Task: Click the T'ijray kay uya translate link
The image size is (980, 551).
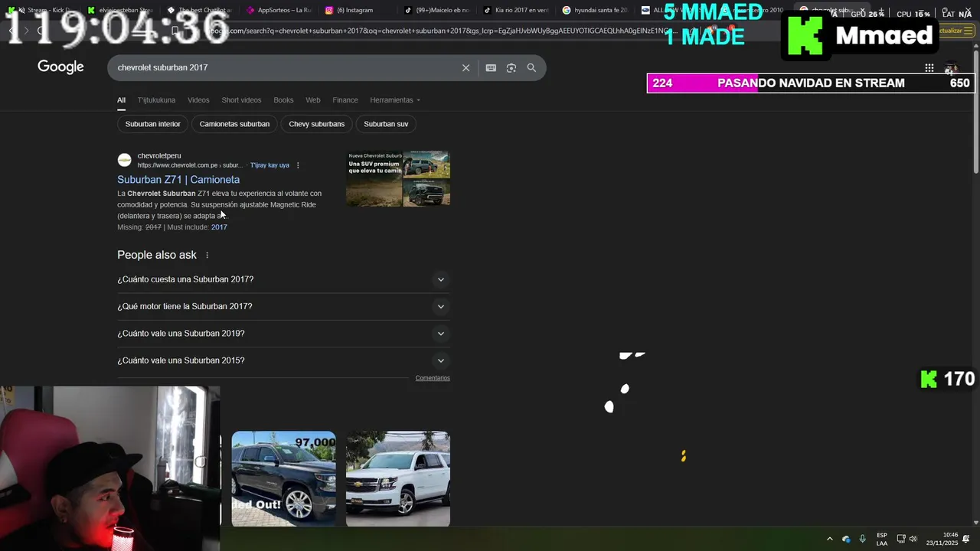Action: click(x=269, y=165)
